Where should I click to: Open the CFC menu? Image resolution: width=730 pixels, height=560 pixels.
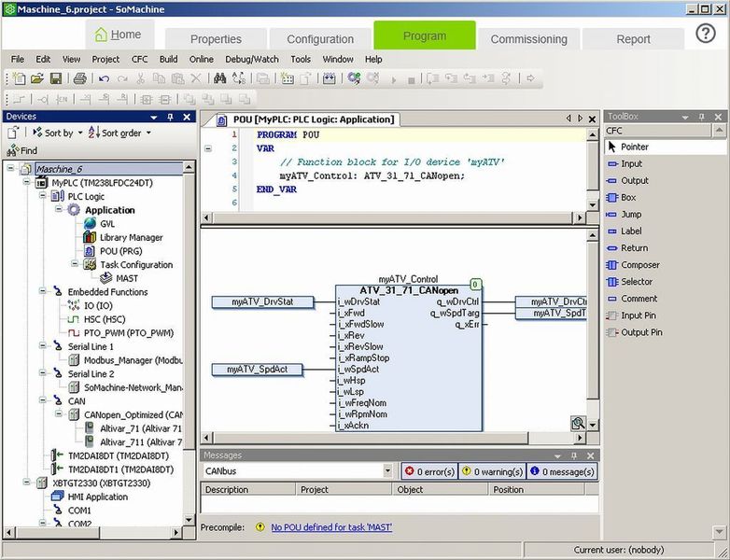point(139,59)
